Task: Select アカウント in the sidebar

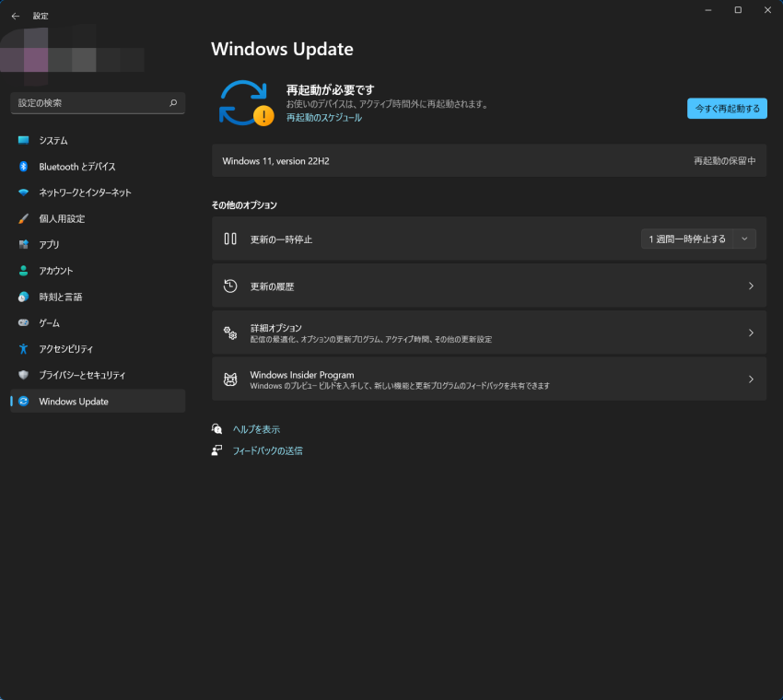Action: [98, 271]
